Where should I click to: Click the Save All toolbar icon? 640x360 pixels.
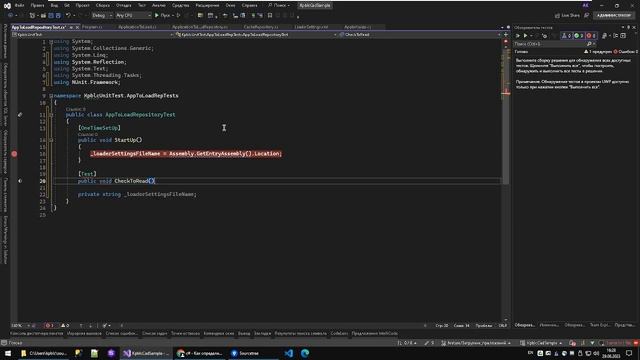(58, 16)
